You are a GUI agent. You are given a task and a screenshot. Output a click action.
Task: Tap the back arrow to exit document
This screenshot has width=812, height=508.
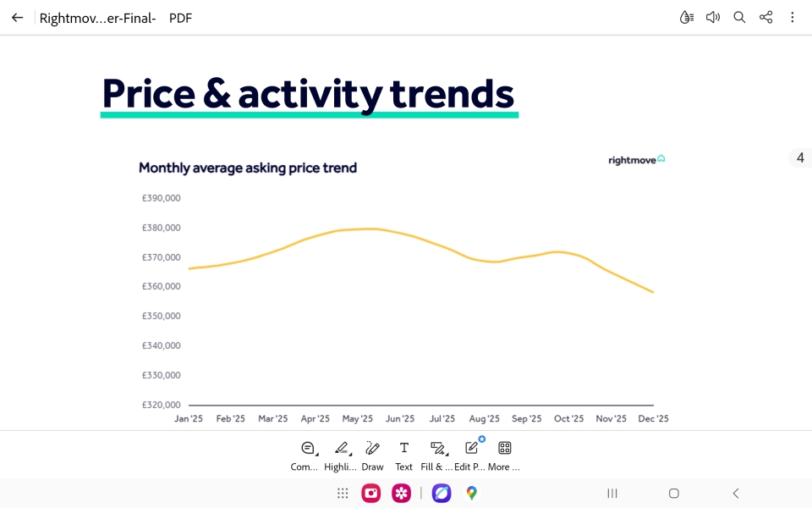pos(17,17)
